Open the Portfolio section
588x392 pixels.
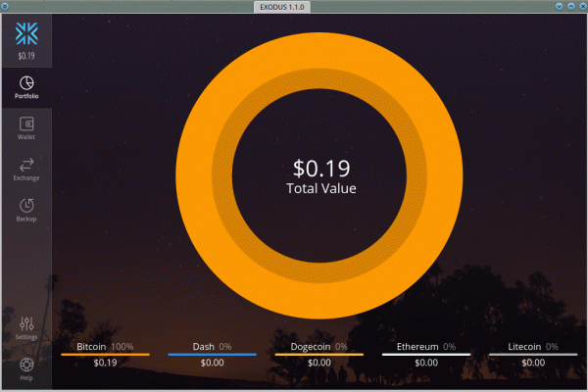coord(26,87)
